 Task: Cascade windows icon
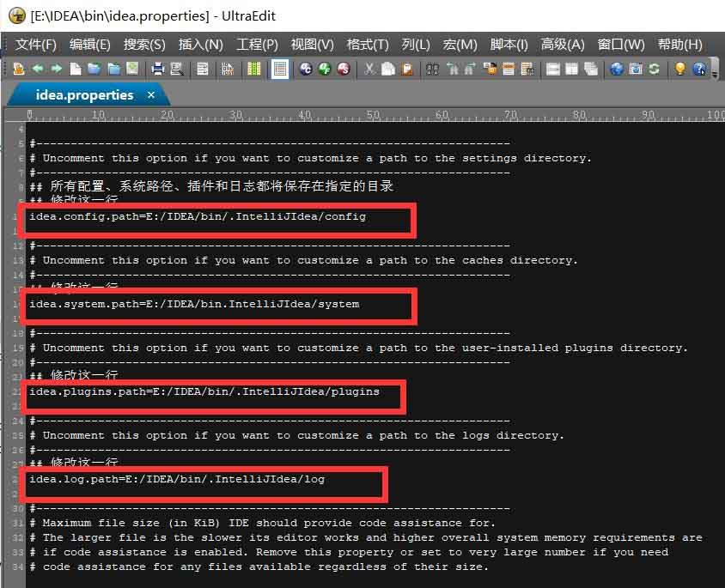pos(591,70)
